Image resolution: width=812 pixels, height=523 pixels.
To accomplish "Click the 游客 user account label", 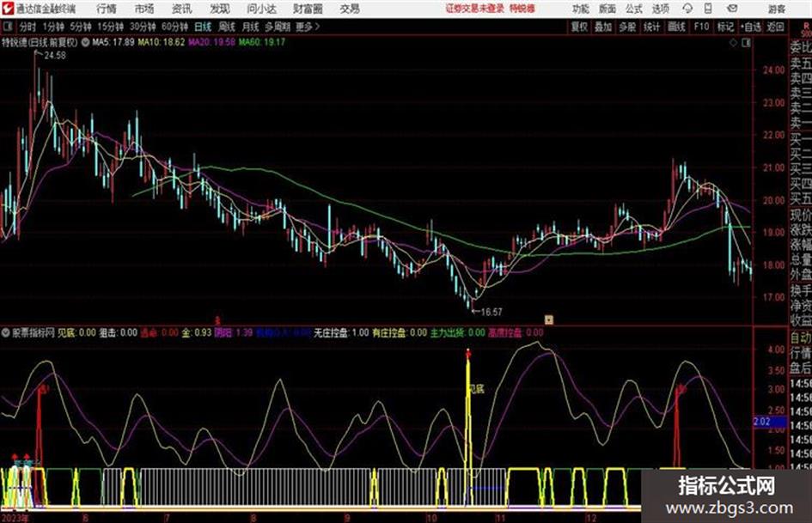I will [776, 9].
